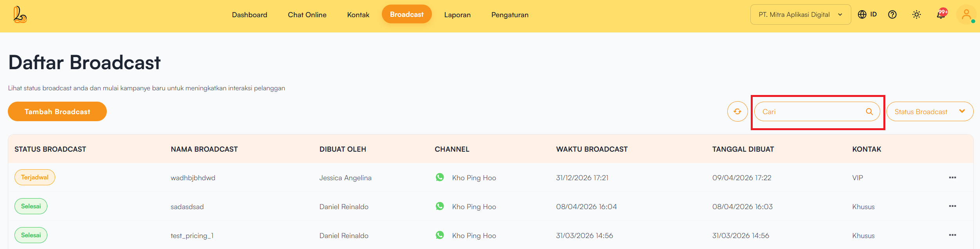
Task: Open the user profile avatar
Action: click(x=966, y=15)
